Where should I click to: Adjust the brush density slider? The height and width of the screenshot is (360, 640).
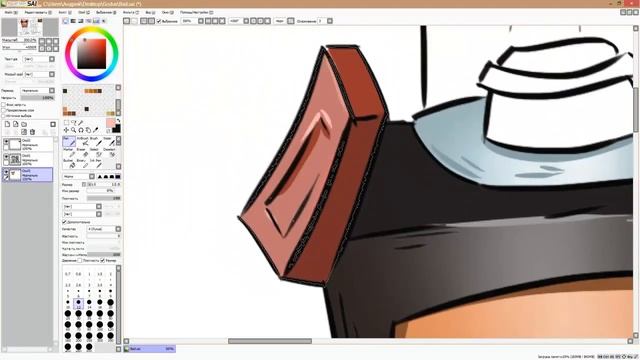(104, 198)
